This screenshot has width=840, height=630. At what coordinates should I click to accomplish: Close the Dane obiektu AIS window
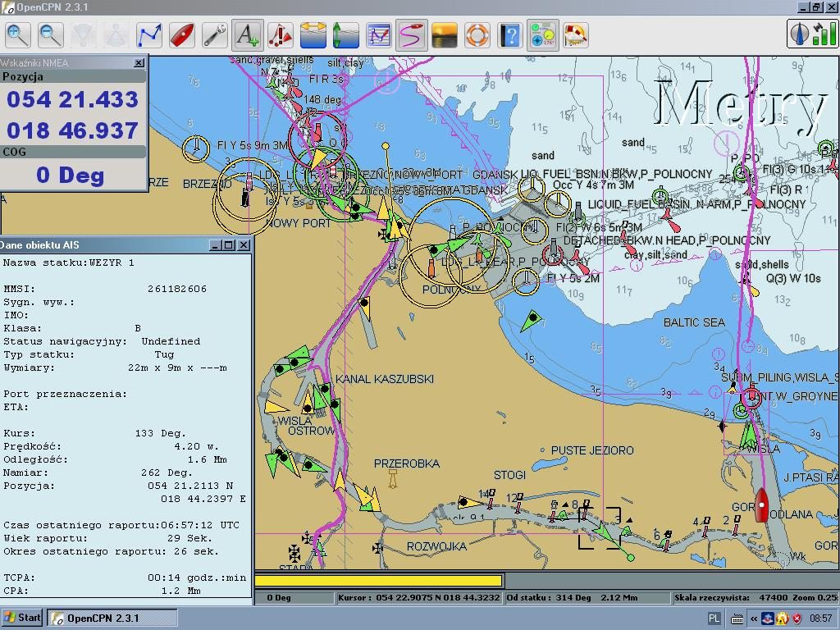coord(244,244)
